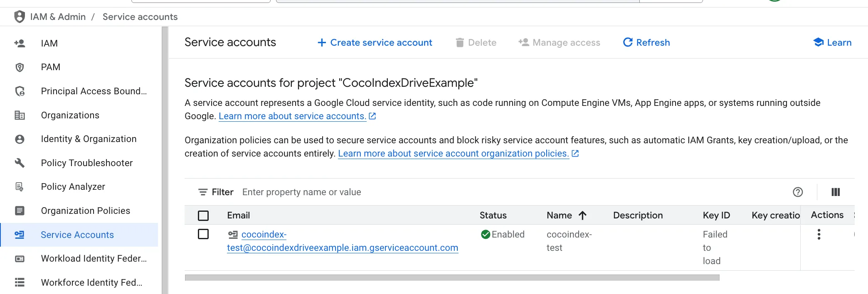Click the Organization Policies list icon
Image resolution: width=868 pixels, height=294 pixels.
click(20, 211)
